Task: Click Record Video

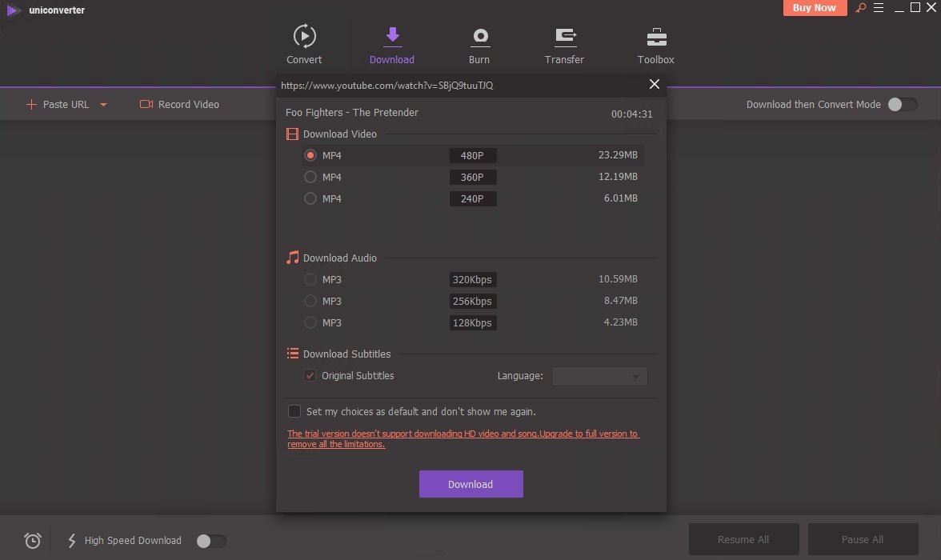Action: pos(179,105)
